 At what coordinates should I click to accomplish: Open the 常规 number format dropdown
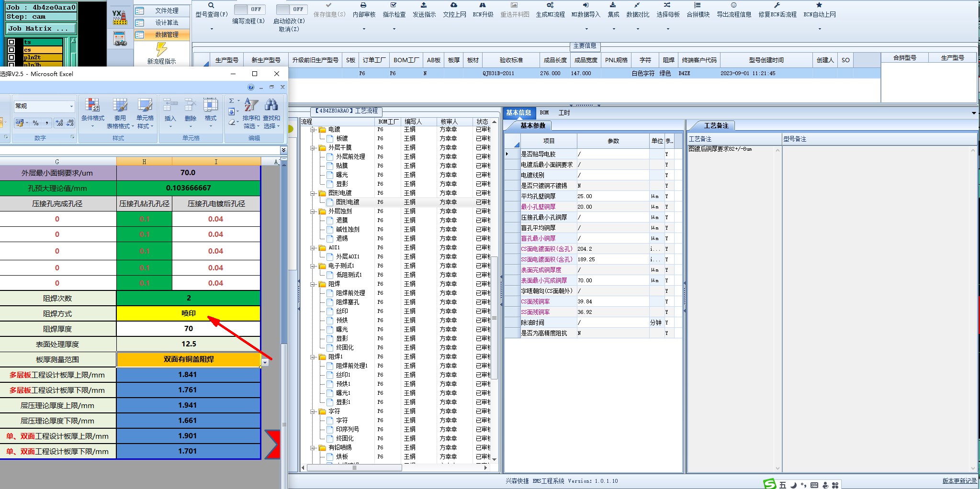[71, 106]
